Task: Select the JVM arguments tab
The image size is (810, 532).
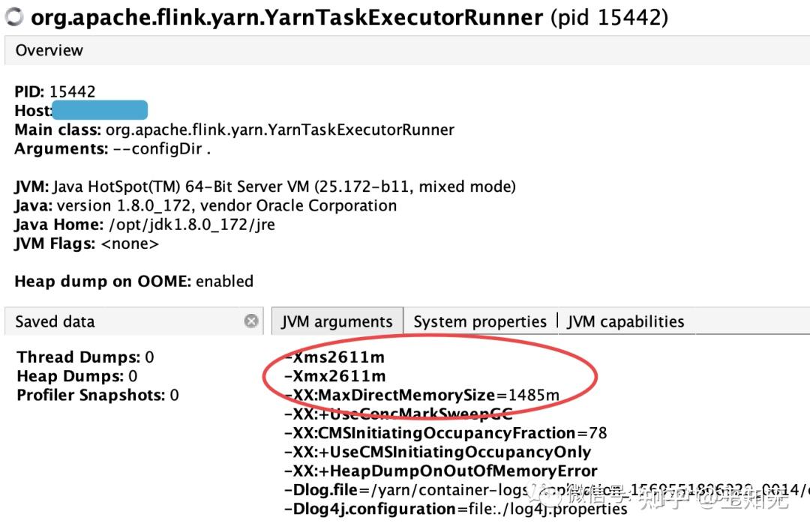Action: 337,321
